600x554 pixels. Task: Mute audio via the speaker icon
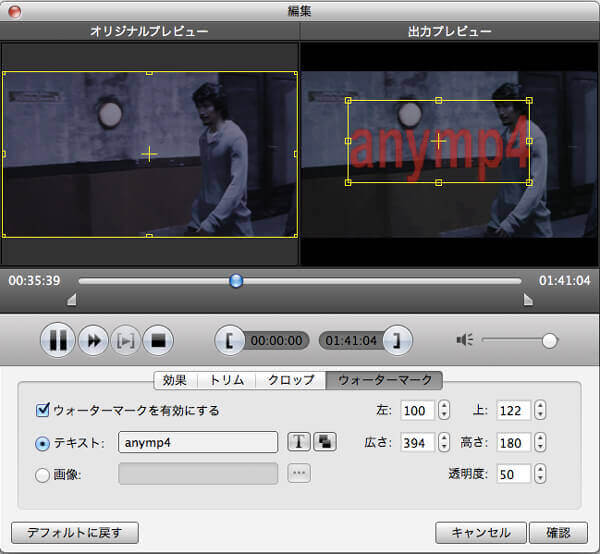465,339
